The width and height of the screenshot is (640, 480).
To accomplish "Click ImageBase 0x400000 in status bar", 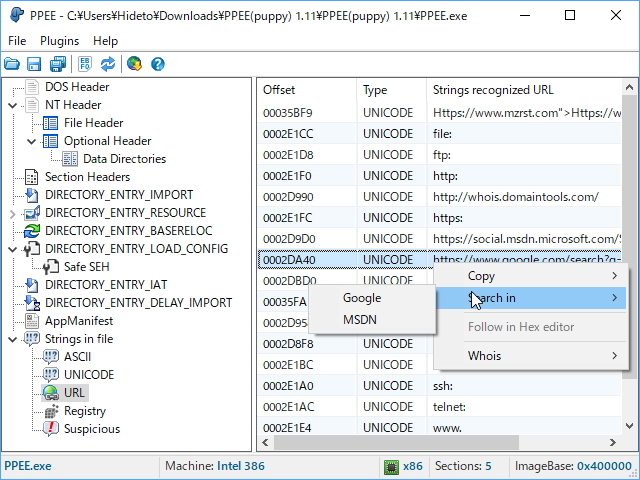I will (573, 466).
